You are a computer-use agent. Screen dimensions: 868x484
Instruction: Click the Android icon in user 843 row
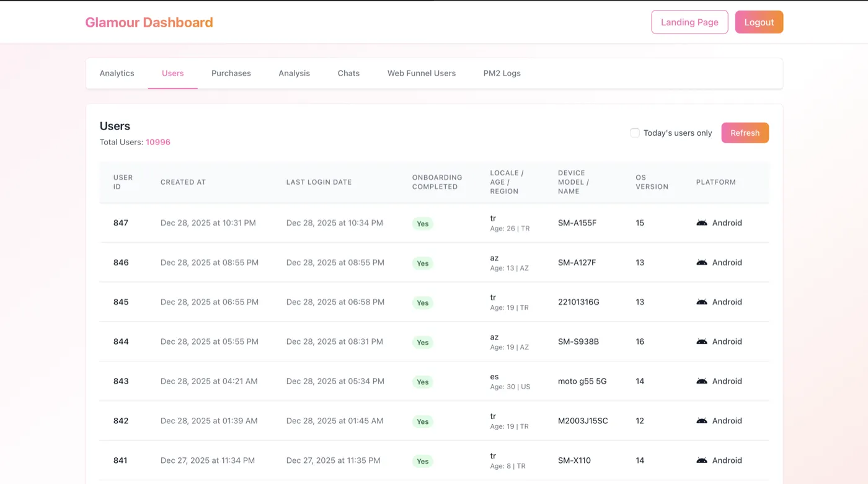point(702,381)
